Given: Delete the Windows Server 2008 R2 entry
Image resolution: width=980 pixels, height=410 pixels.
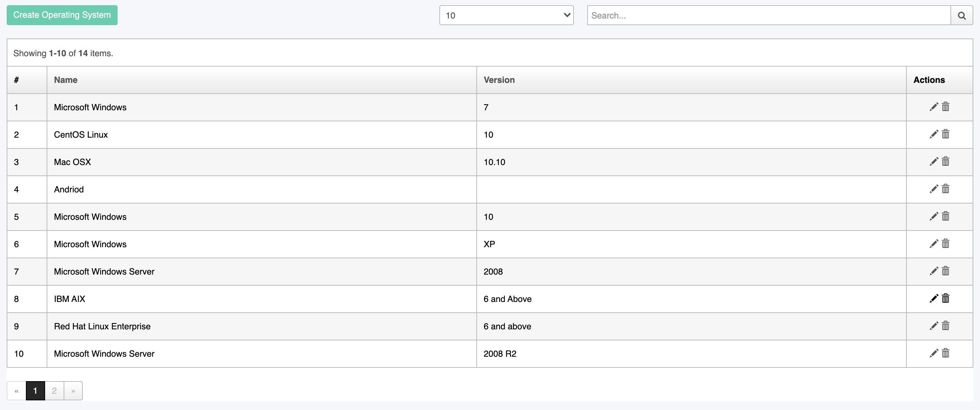Looking at the screenshot, I should pos(945,354).
